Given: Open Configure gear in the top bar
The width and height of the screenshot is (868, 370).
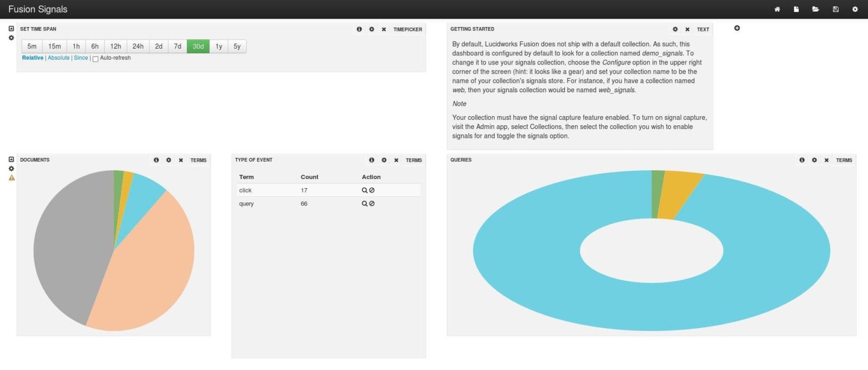Looking at the screenshot, I should (x=855, y=9).
